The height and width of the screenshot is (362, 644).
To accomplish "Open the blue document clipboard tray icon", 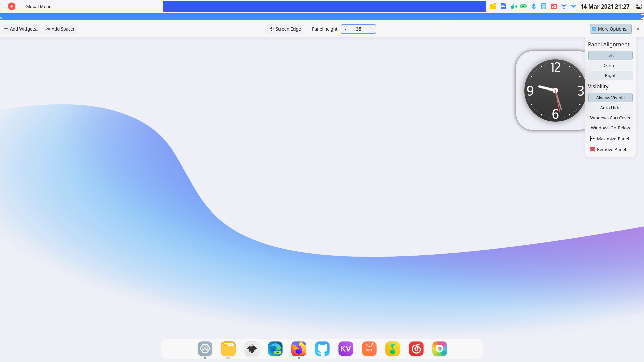I will tap(503, 6).
